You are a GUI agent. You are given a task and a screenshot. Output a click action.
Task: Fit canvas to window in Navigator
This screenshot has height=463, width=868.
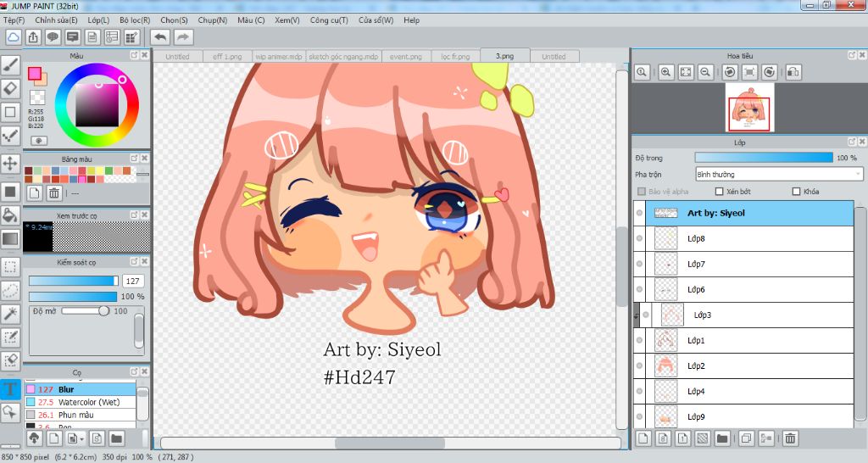(685, 72)
